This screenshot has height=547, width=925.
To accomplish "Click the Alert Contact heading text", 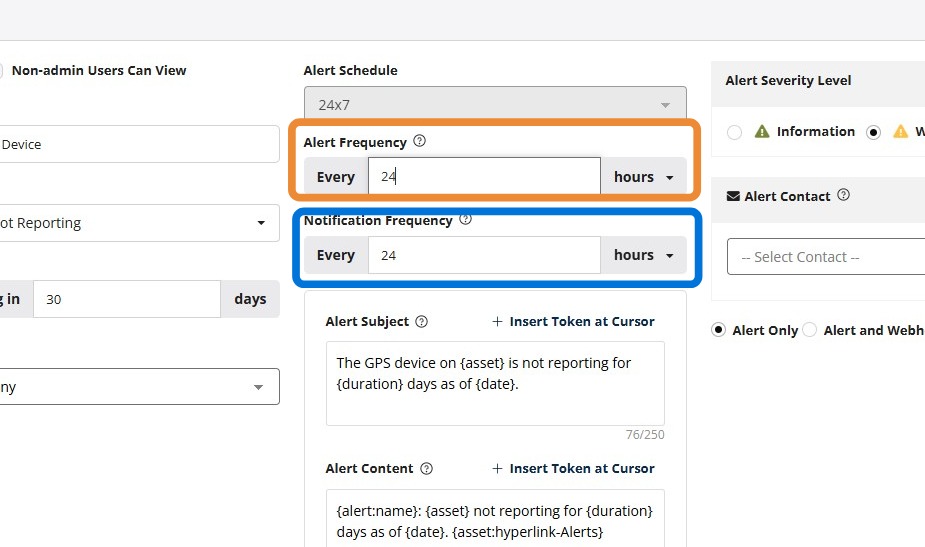I will [x=787, y=196].
